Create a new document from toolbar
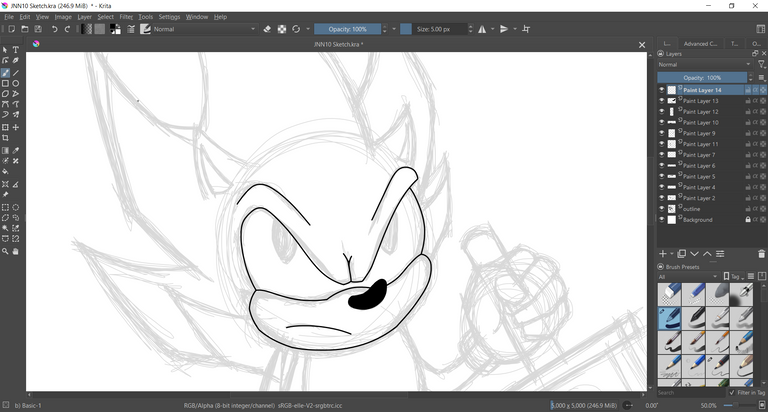This screenshot has width=768, height=412. tap(11, 29)
